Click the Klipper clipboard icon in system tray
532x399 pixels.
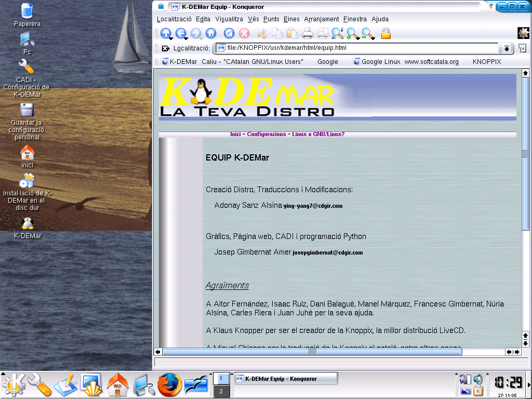[478, 391]
